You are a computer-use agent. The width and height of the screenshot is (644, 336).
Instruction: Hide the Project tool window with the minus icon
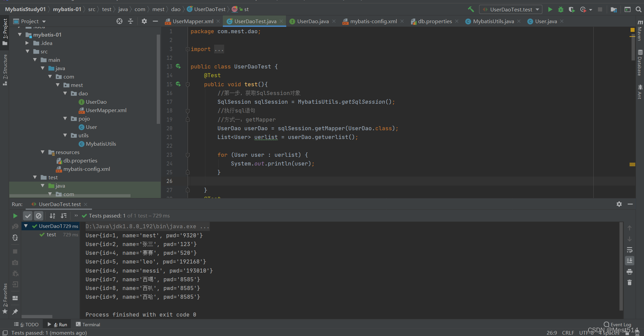[x=155, y=21]
